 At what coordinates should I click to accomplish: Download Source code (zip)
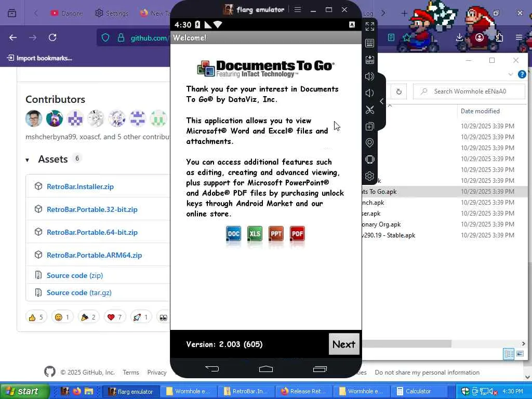point(75,275)
